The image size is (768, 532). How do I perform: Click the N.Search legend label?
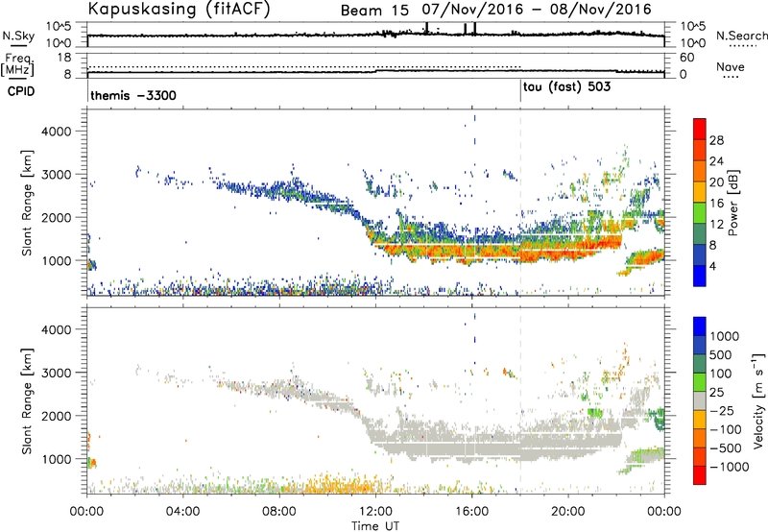[x=741, y=36]
